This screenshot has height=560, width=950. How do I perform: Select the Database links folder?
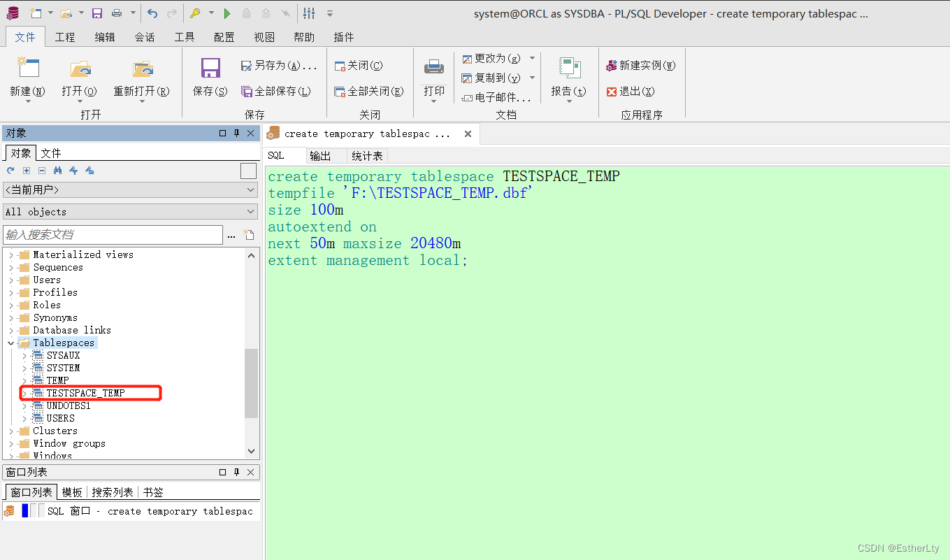pos(72,331)
